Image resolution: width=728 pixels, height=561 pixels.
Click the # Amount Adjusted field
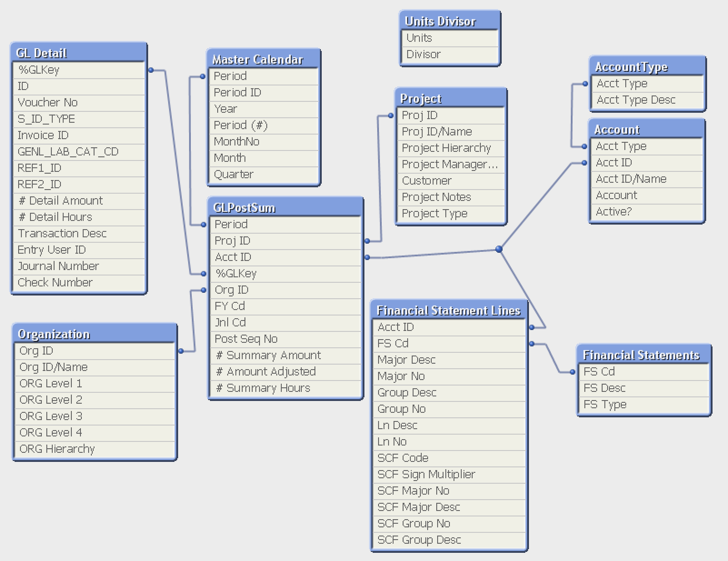pyautogui.click(x=285, y=372)
